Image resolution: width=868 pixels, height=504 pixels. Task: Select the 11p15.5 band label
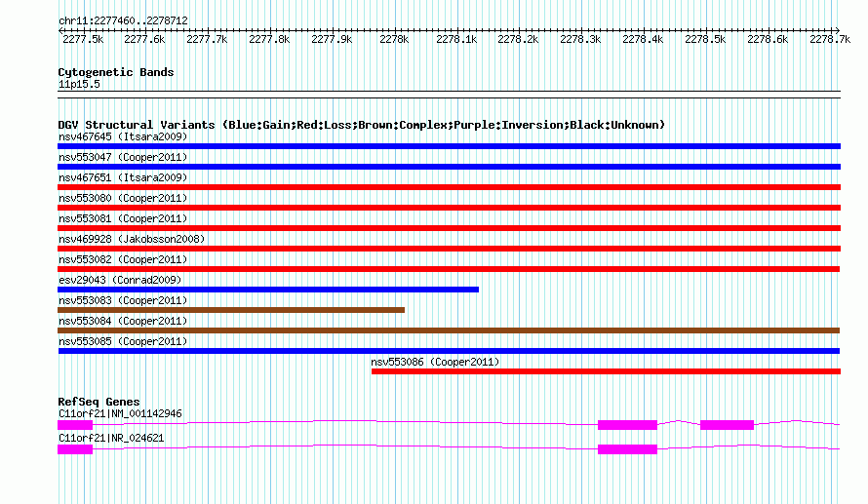coord(79,84)
